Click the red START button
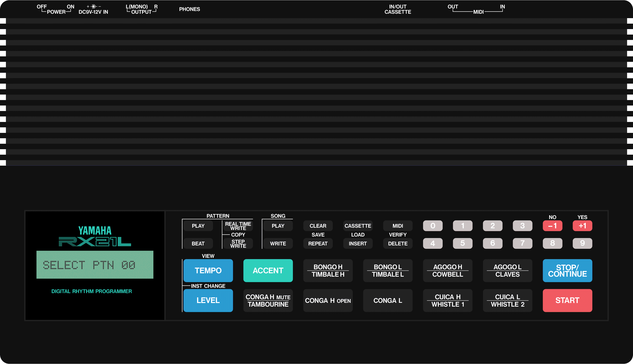This screenshot has width=633, height=364. point(568,300)
